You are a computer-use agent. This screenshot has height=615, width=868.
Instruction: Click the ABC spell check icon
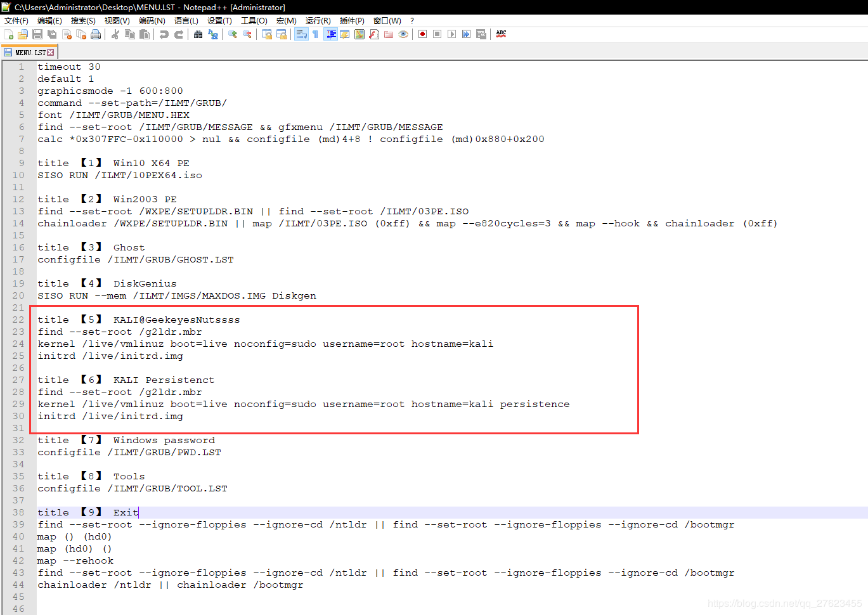[x=501, y=34]
